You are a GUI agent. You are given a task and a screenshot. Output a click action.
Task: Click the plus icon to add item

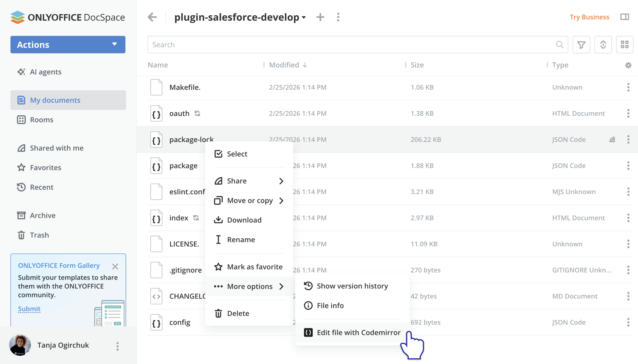[320, 17]
